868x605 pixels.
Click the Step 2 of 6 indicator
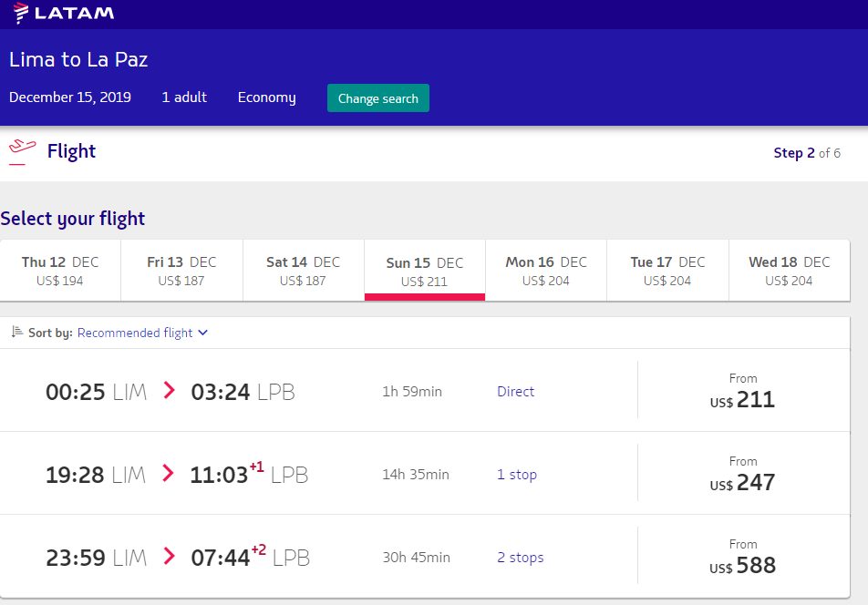pyautogui.click(x=807, y=153)
